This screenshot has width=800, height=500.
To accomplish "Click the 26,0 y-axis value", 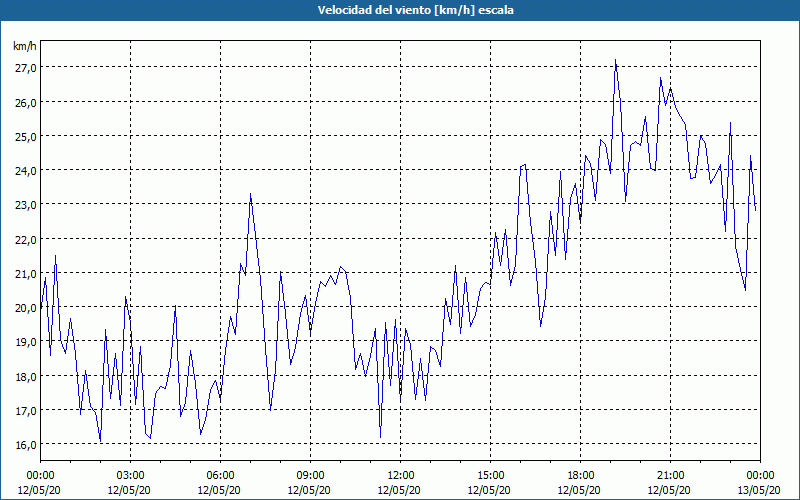I will [24, 103].
